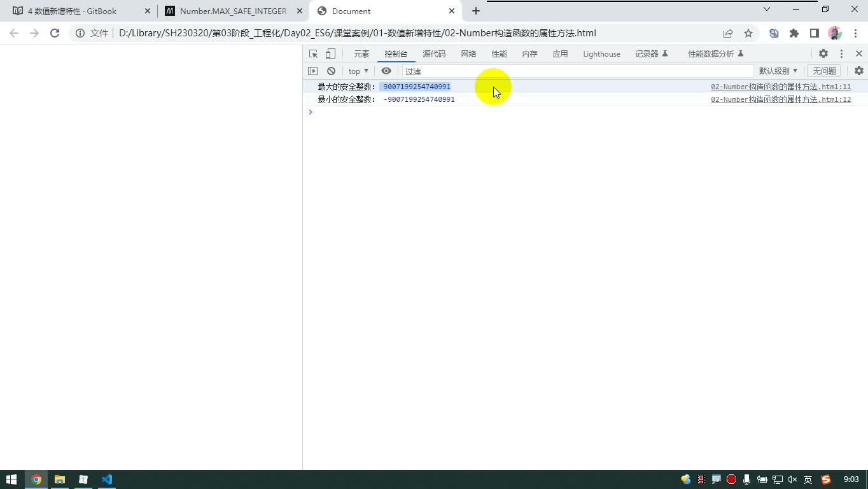Open a new browser tab

pos(476,11)
